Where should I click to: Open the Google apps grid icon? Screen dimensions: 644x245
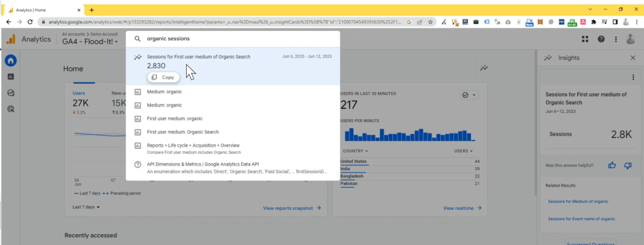coord(585,39)
